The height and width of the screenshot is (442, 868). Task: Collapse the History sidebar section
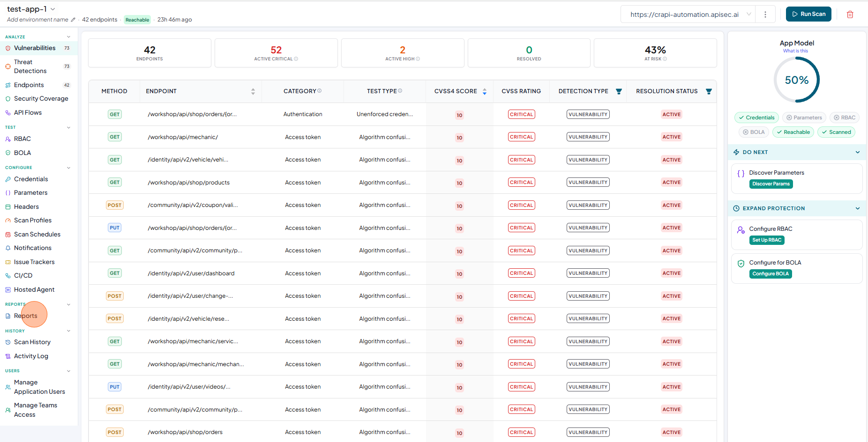pos(68,331)
